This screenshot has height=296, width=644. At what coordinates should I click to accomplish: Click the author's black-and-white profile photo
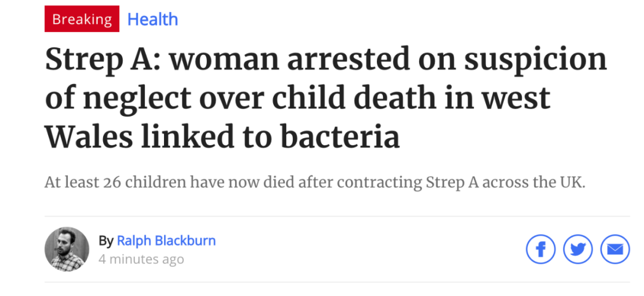pos(67,250)
